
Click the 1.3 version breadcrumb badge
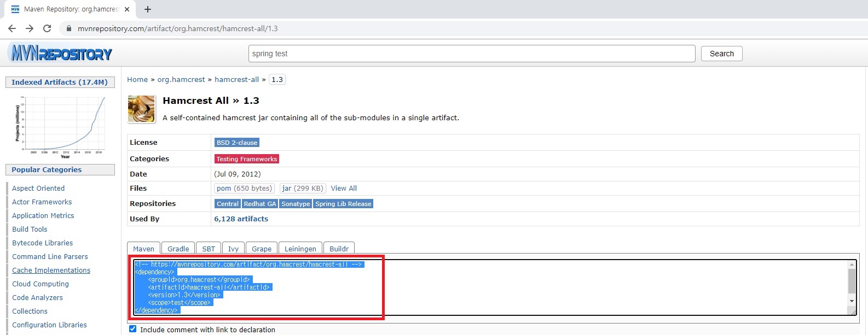[277, 79]
